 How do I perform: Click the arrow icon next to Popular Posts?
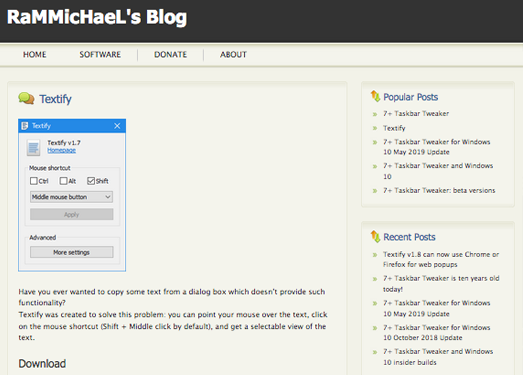375,96
